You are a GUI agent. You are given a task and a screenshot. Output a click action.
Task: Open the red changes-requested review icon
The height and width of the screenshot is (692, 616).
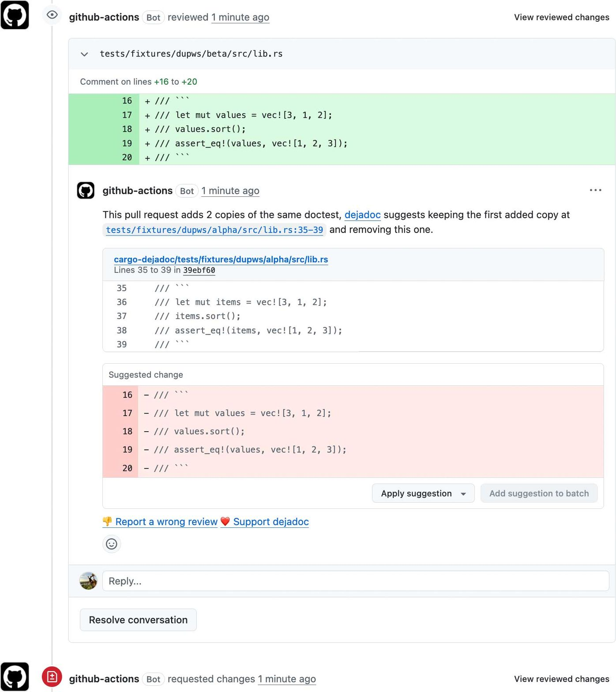click(52, 677)
